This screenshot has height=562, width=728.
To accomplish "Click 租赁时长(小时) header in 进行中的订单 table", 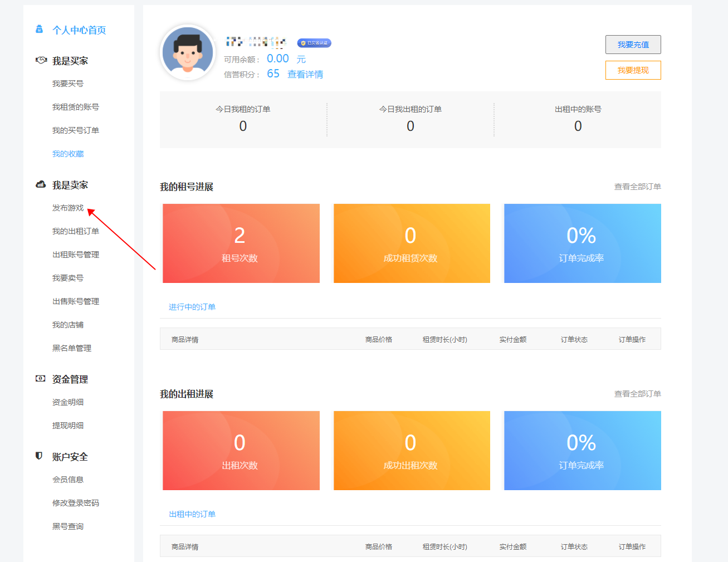I will (445, 339).
